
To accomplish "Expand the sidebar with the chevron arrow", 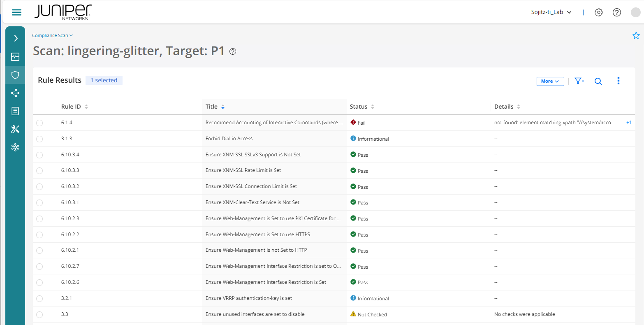I will [x=16, y=38].
